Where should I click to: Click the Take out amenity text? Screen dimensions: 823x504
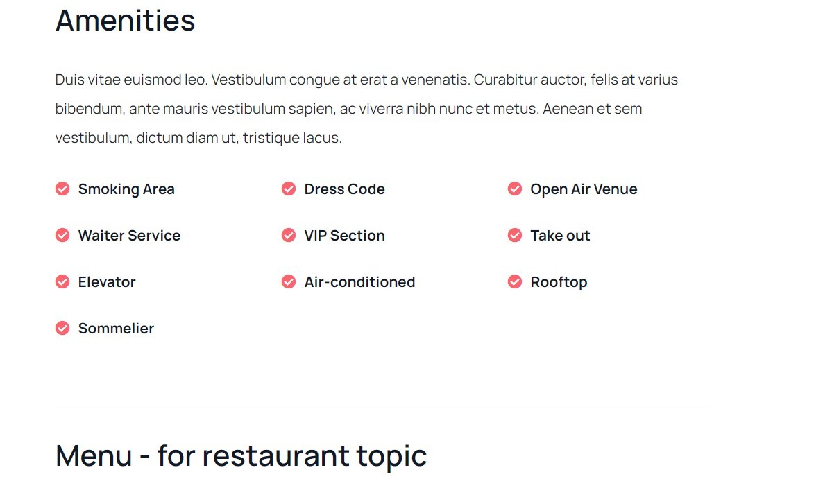coord(560,236)
